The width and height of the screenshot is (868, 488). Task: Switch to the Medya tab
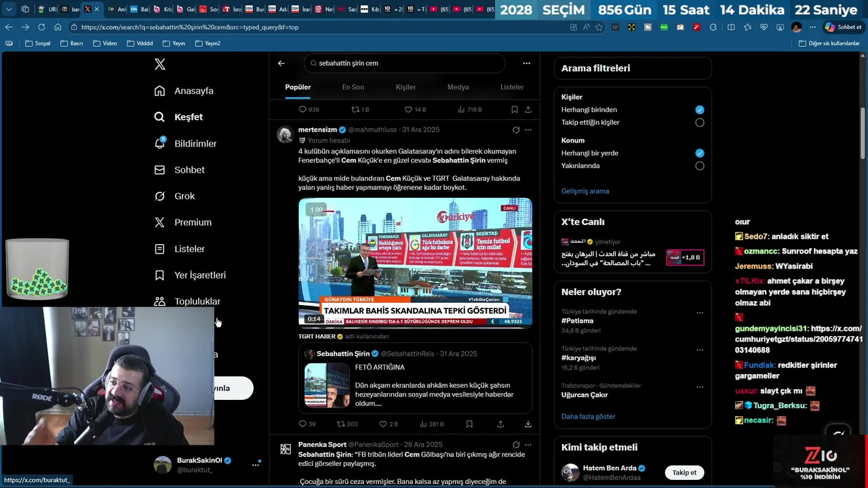(458, 87)
